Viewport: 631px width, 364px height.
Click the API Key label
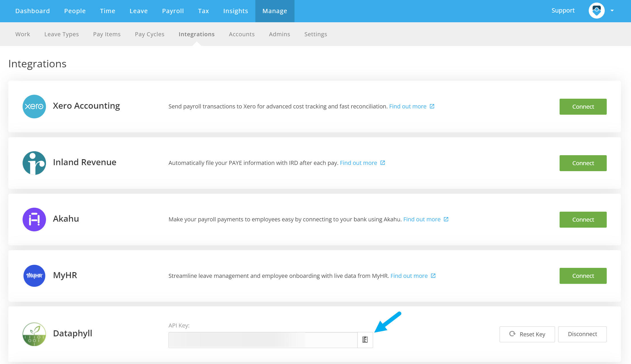[x=179, y=325]
